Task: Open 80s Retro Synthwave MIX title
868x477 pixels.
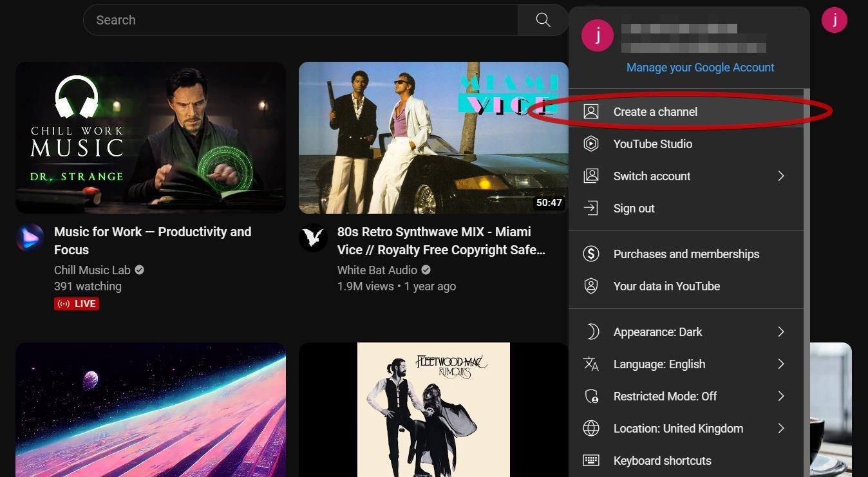Action: pos(441,241)
